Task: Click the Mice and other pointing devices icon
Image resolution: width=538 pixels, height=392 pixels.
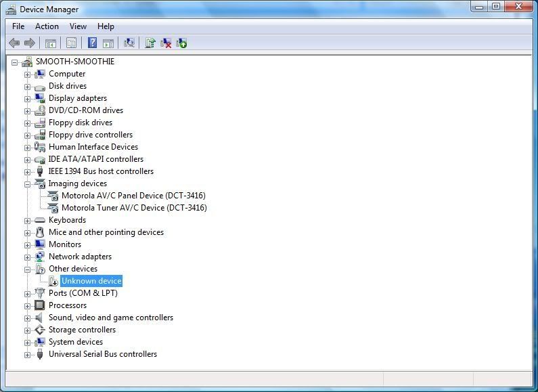Action: [40, 232]
